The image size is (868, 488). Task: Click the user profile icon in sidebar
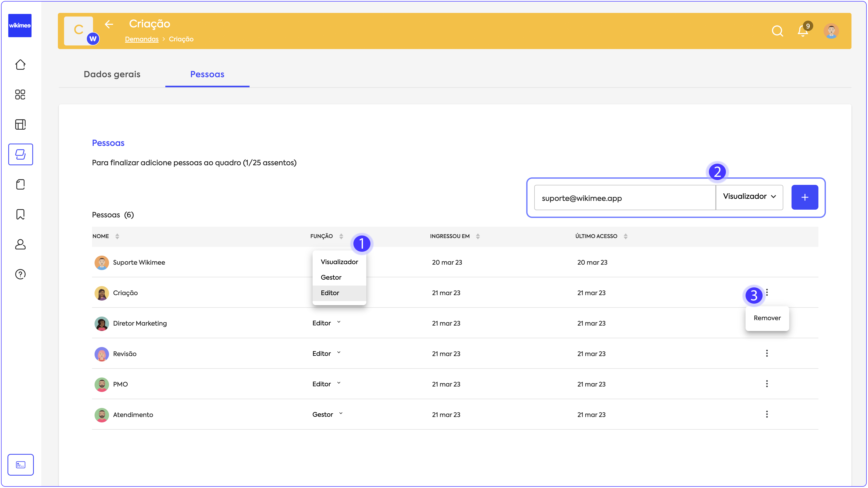(x=20, y=244)
